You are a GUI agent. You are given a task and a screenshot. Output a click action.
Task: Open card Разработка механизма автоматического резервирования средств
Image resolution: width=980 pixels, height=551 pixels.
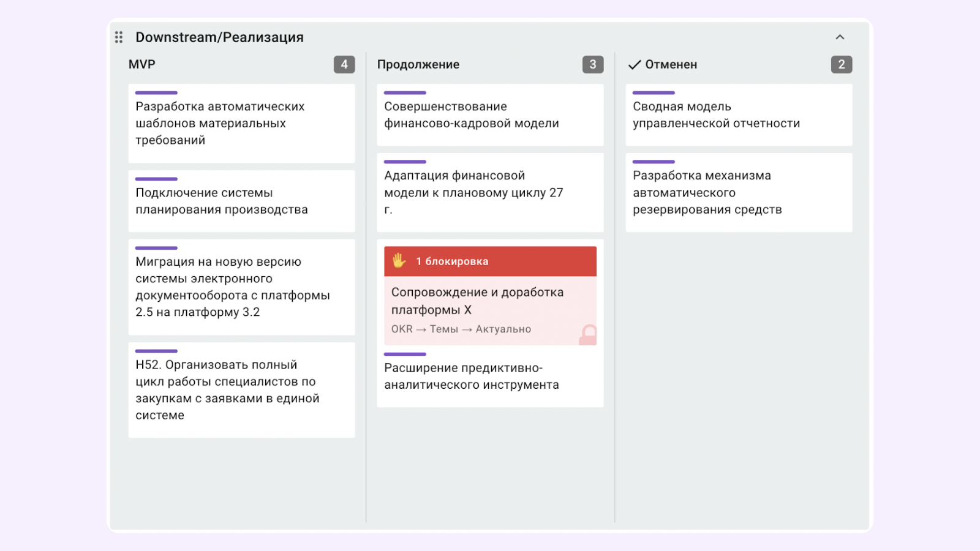739,193
